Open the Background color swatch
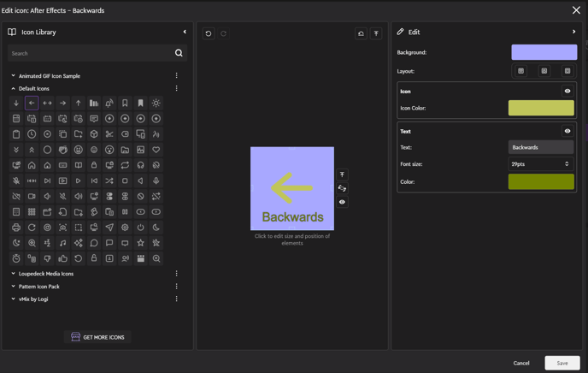 click(544, 52)
